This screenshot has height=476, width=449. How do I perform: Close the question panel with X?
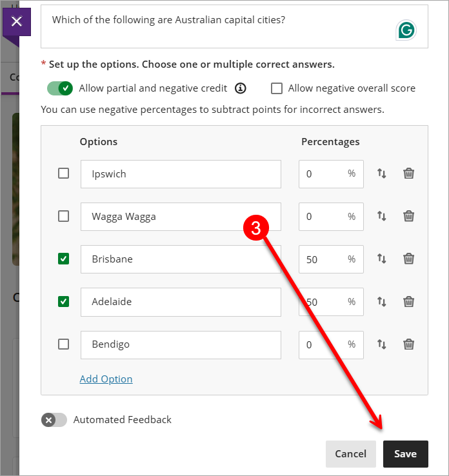tap(17, 21)
